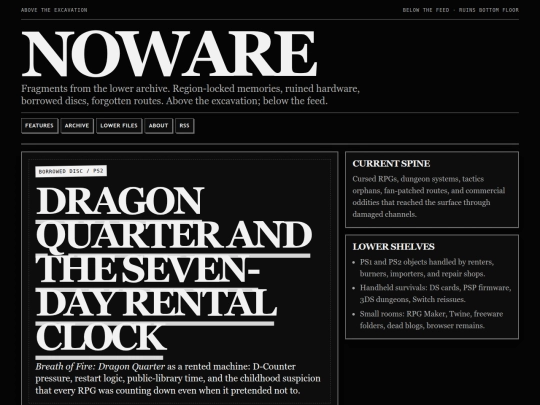Click the Ruins Bottom Floor header label
The height and width of the screenshot is (405, 540).
pyautogui.click(x=489, y=10)
